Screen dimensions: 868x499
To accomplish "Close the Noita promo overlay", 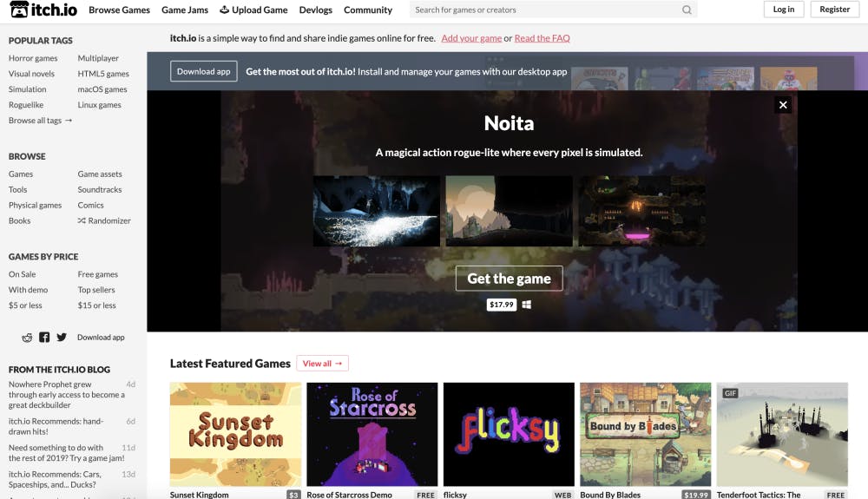I will 783,105.
